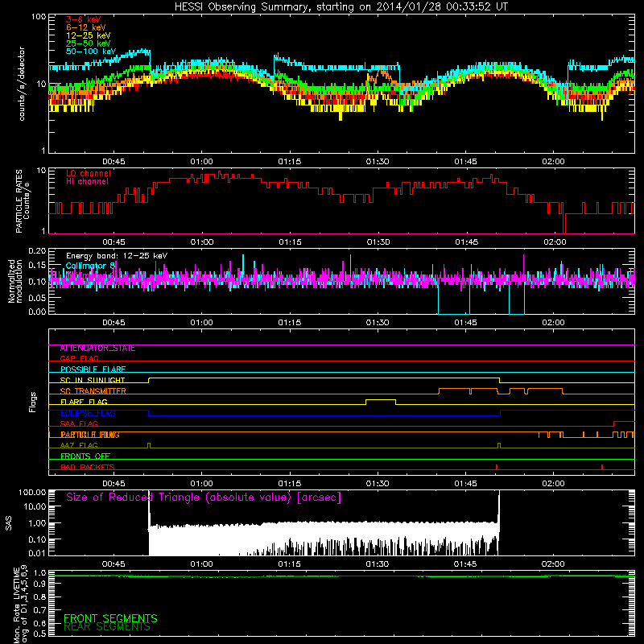Click the 0.20 tick on modulation axis
Screen dimensions: 644x644
pyautogui.click(x=37, y=250)
